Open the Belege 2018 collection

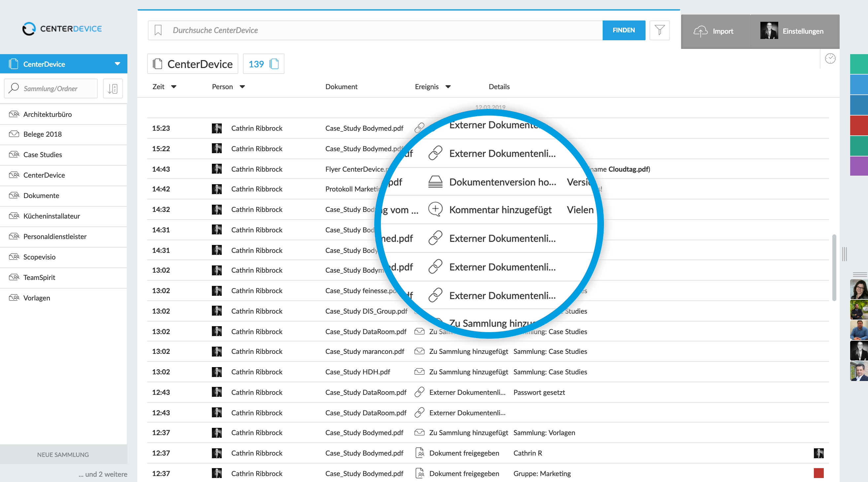click(64, 134)
